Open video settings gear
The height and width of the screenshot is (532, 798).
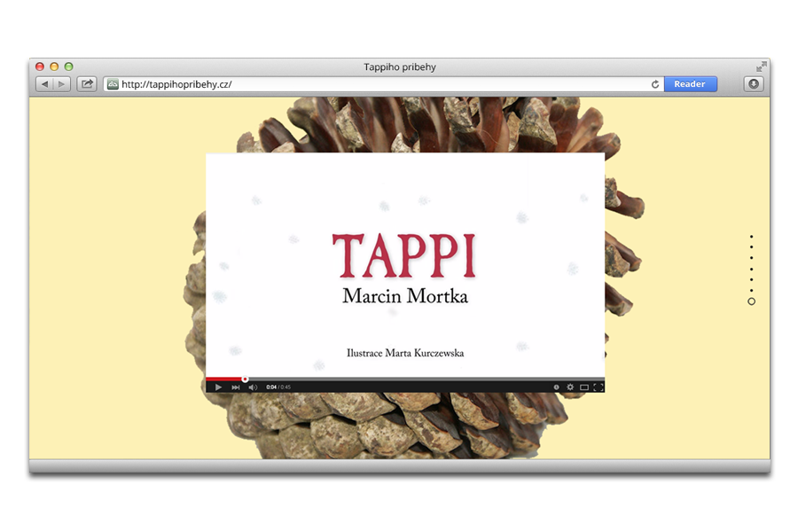[x=570, y=387]
